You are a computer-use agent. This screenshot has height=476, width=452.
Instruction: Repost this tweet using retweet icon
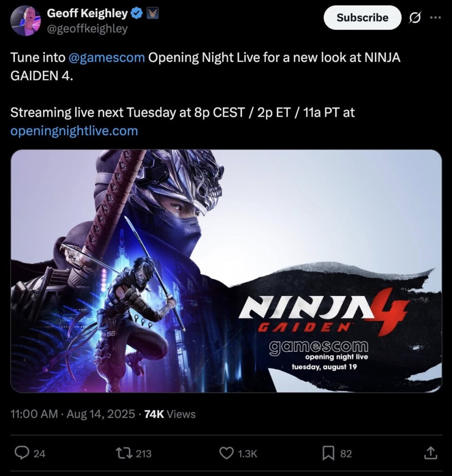(124, 453)
